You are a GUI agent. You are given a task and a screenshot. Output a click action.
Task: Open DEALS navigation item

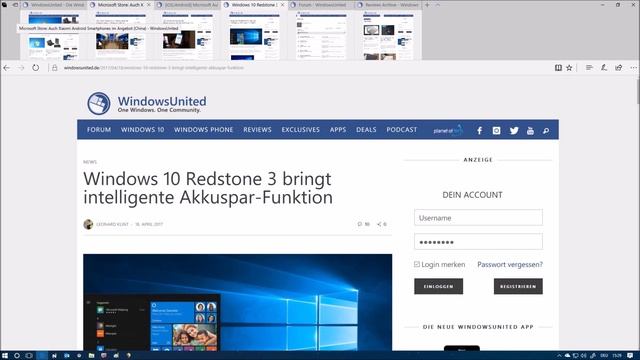point(366,130)
